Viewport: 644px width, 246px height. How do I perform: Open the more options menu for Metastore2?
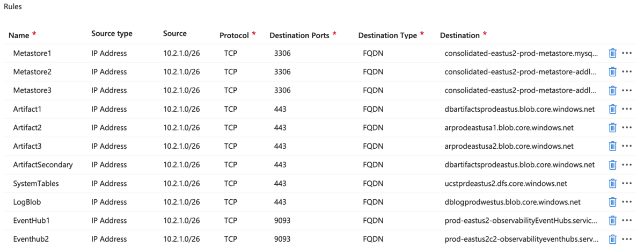[627, 72]
